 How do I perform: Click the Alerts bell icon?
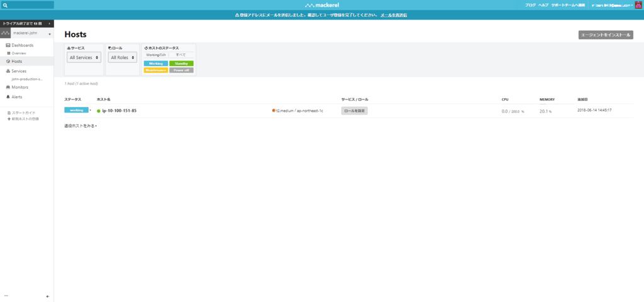point(8,97)
